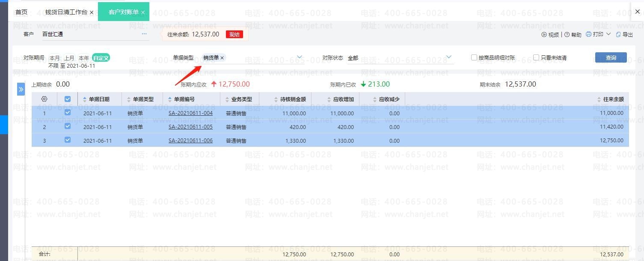The width and height of the screenshot is (644, 261).
Task: Choose 上月 reconciliation period
Action: coord(69,58)
